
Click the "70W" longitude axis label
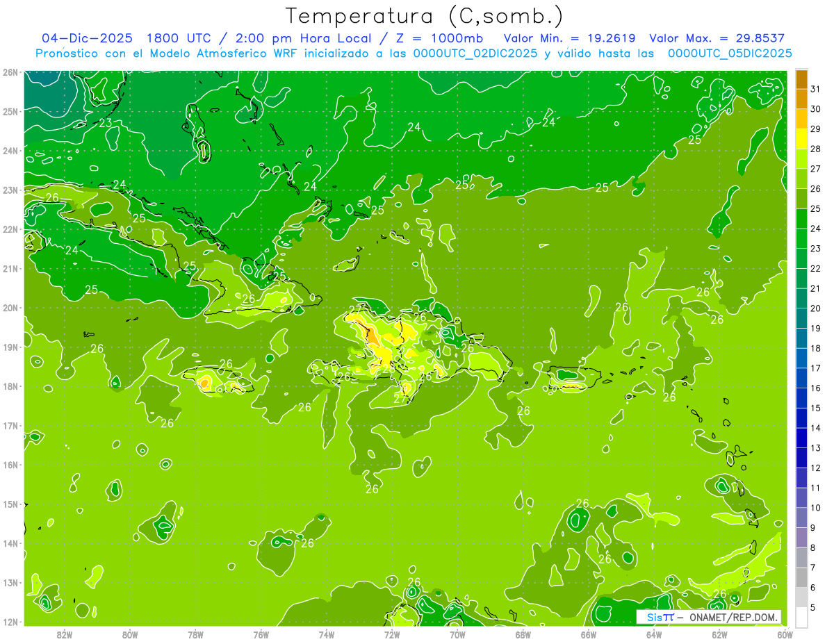[457, 634]
